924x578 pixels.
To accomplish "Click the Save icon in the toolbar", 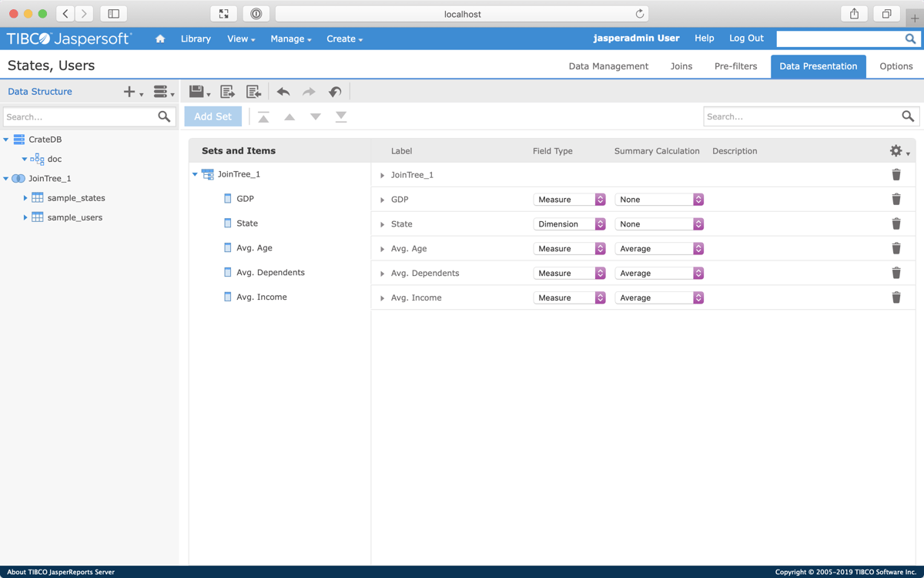I will tap(196, 92).
